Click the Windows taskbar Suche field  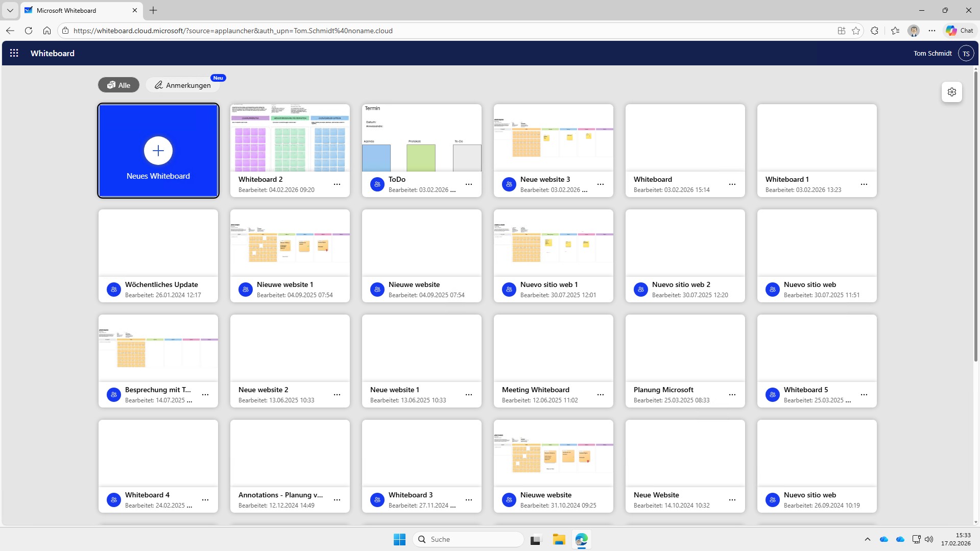pyautogui.click(x=468, y=539)
